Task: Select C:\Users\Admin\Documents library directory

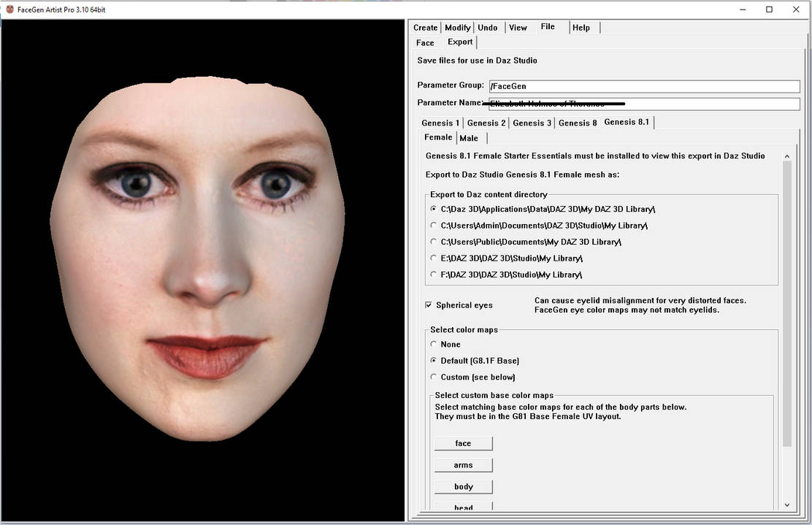Action: [x=539, y=226]
